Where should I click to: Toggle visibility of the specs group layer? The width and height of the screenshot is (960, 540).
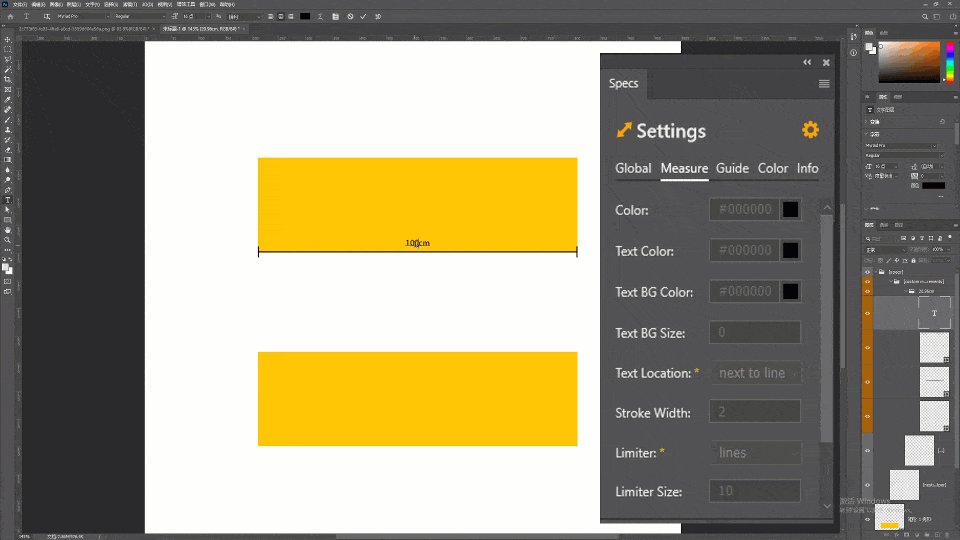tap(867, 272)
